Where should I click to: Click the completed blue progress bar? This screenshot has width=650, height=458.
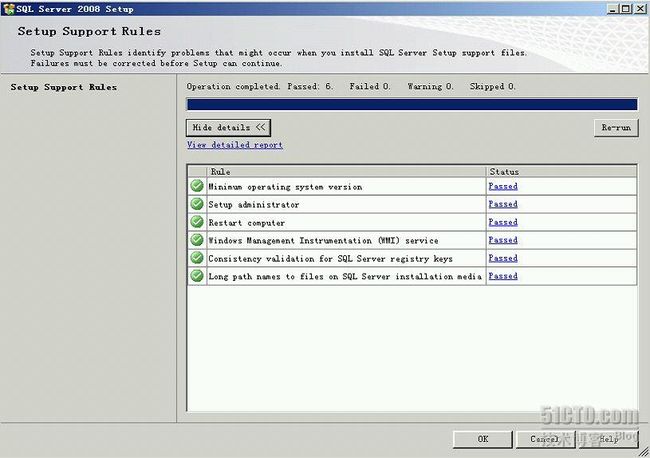click(x=412, y=104)
